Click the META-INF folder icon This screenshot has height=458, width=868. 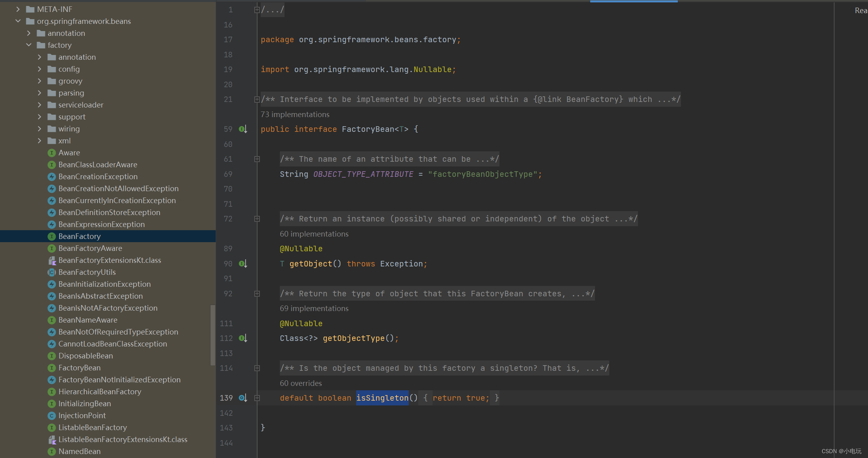click(x=30, y=9)
